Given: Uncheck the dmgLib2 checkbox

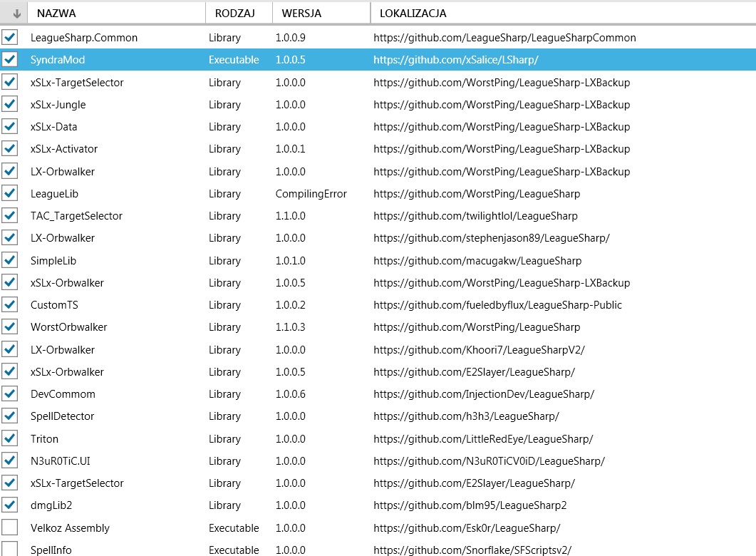Looking at the screenshot, I should click(10, 505).
